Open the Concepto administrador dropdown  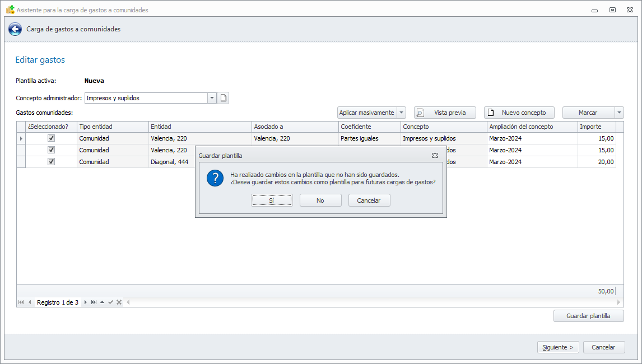212,98
